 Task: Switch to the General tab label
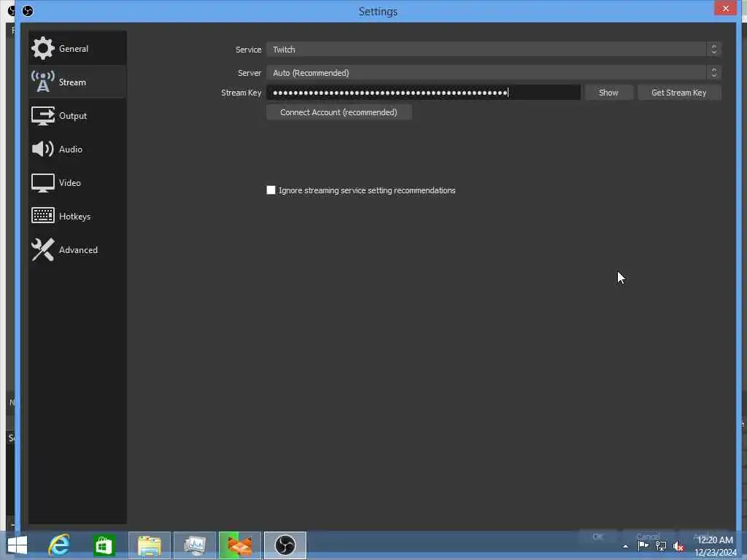(74, 49)
